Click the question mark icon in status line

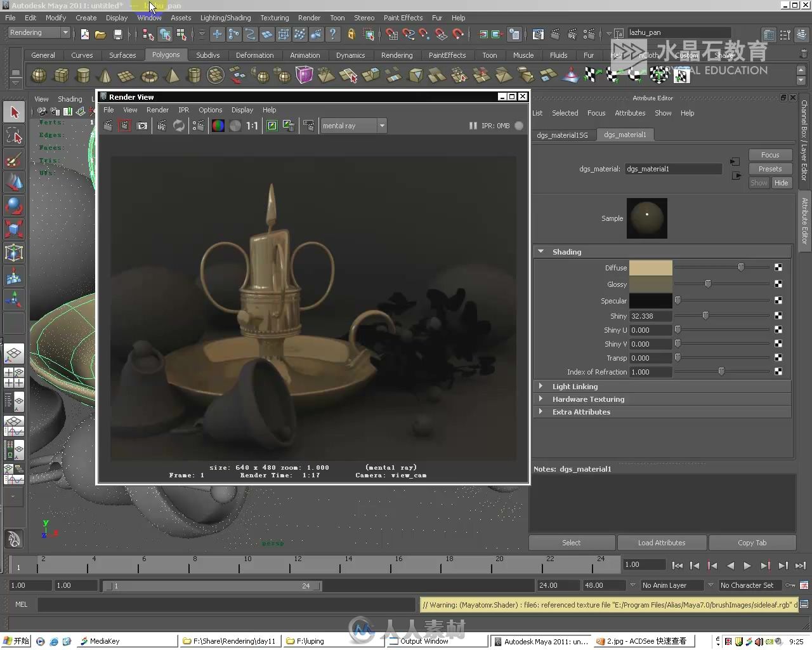pos(333,34)
